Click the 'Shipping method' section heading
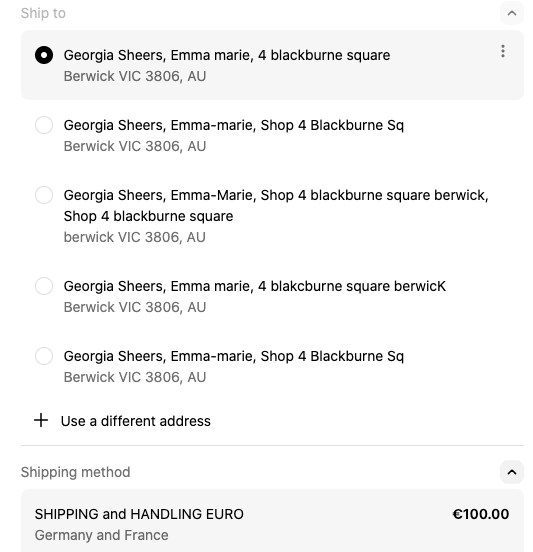 coord(75,472)
